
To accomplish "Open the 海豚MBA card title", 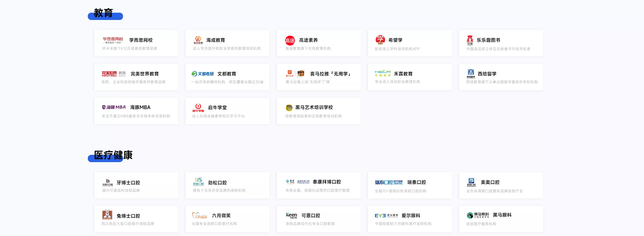I will [x=140, y=108].
